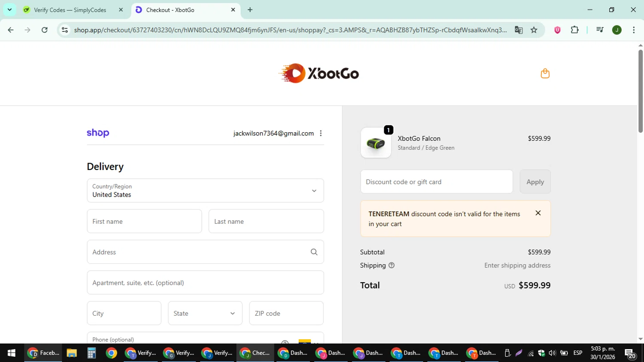Viewport: 644px width, 362px height.
Task: Bookmark this page with the star
Action: tap(534, 30)
